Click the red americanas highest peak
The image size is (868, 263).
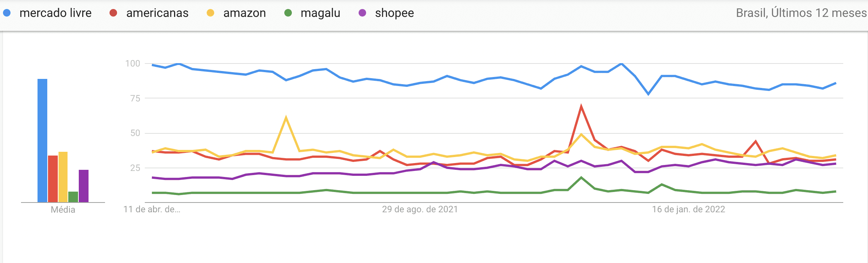click(x=581, y=107)
